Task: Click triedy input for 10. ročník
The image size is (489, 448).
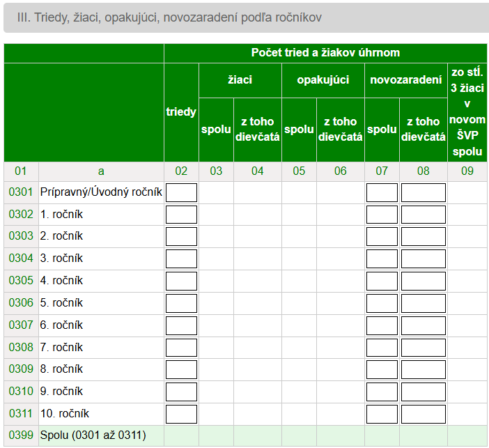Action: [181, 414]
